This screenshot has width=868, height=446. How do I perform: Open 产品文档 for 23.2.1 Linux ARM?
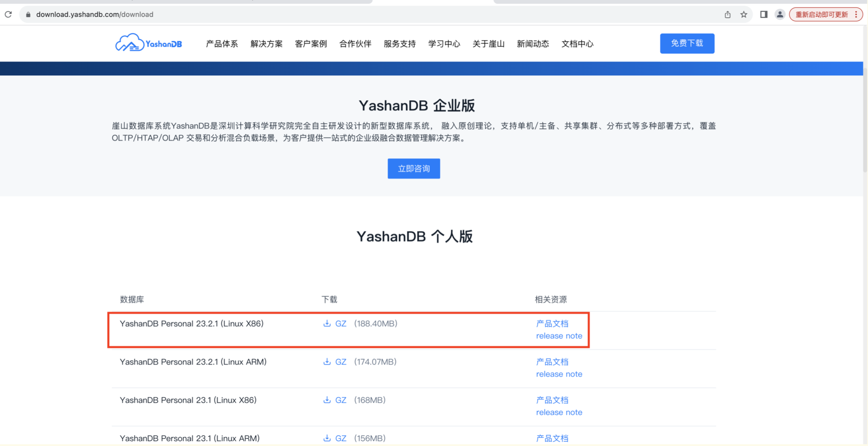point(553,362)
